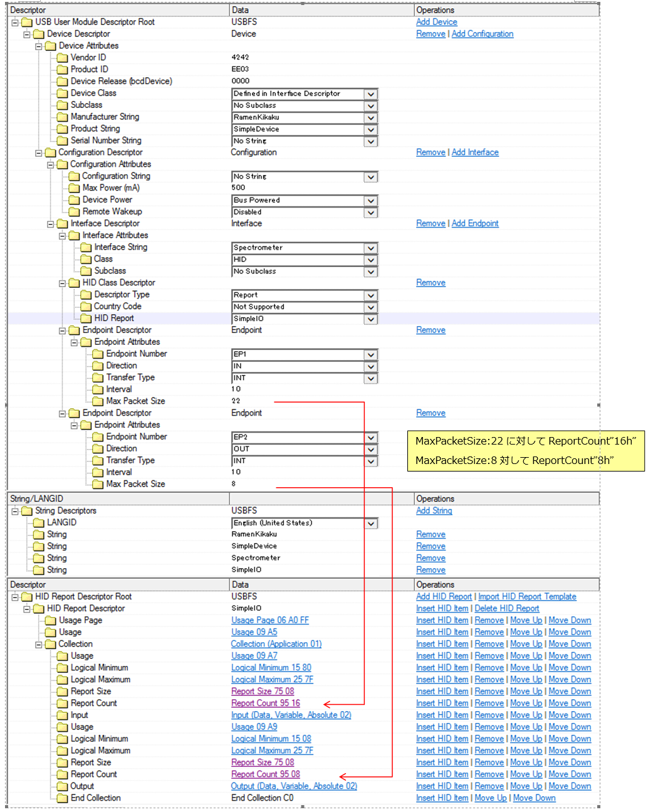Collapse the Device Descriptor tree node
The image size is (653, 812).
[x=27, y=34]
